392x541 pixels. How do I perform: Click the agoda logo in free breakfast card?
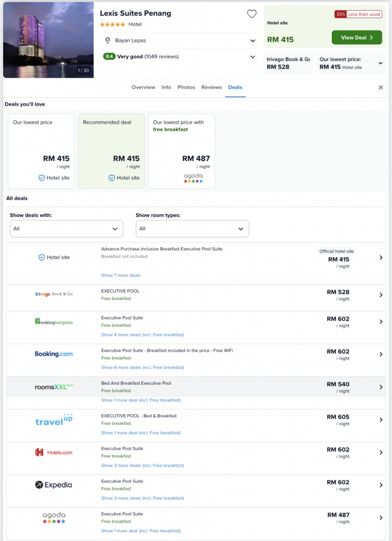point(193,178)
